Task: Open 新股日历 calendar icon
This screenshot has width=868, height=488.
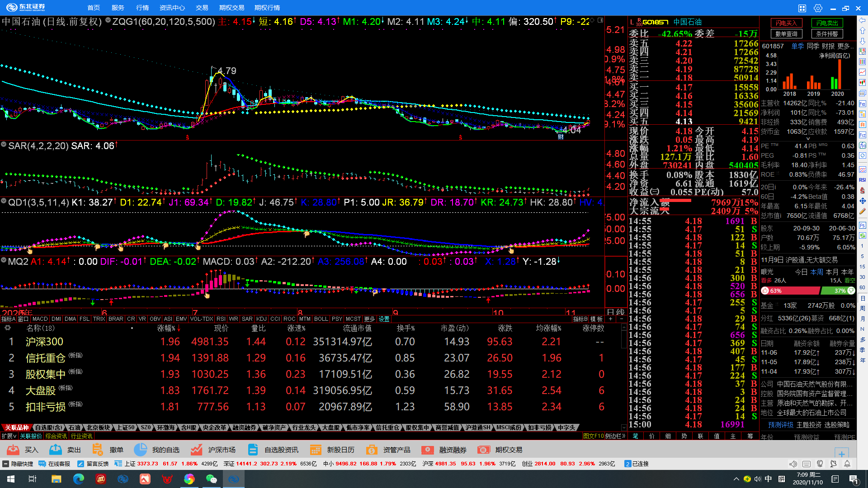Action: point(316,450)
